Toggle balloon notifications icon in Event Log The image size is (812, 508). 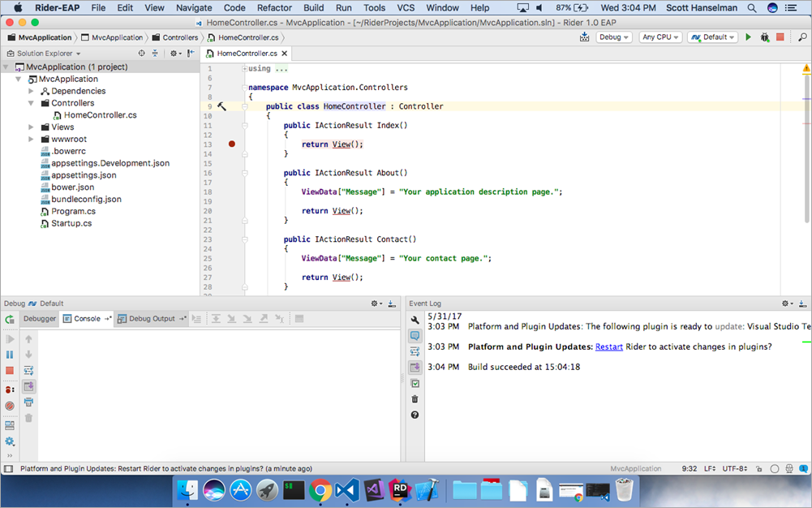tap(415, 336)
